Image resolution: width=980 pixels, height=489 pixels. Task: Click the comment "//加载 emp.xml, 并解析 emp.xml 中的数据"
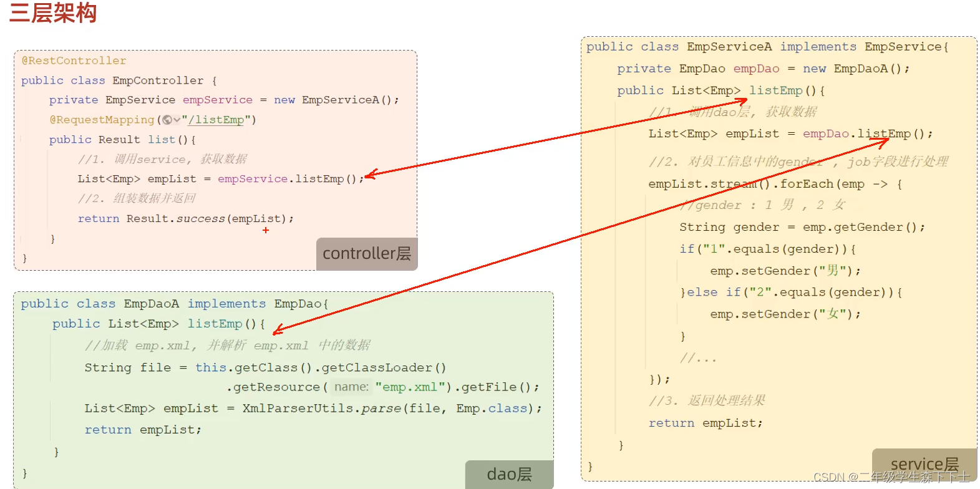[x=228, y=346]
